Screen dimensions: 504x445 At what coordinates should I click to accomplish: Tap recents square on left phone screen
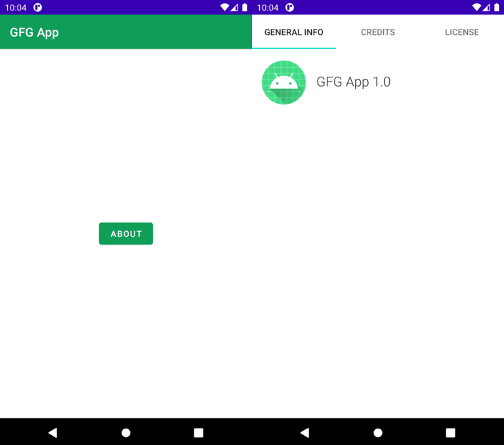point(198,433)
